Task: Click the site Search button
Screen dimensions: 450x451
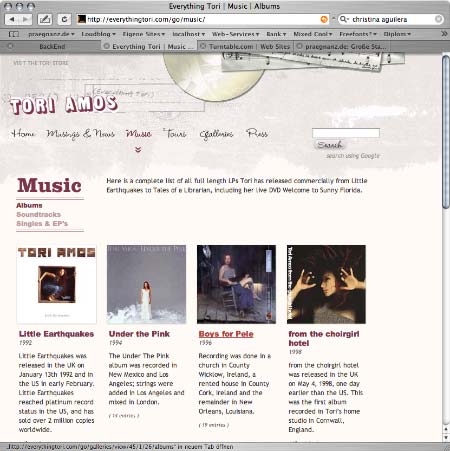Action: tap(329, 145)
